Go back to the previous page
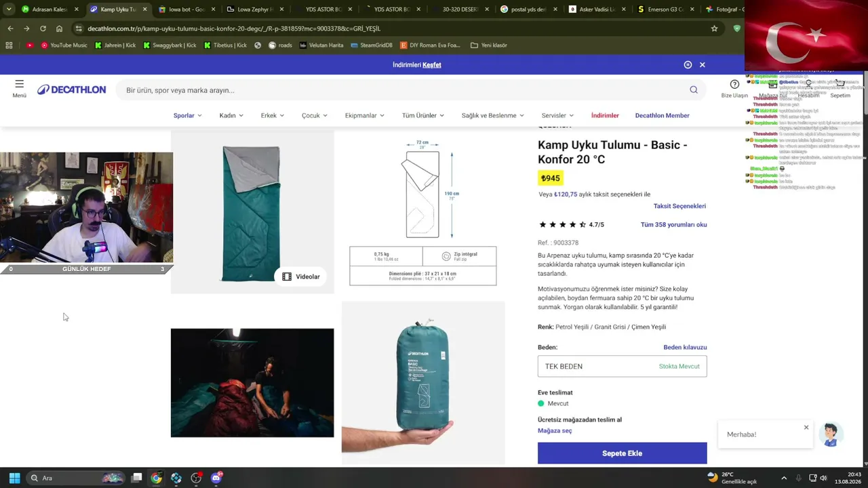 (x=10, y=28)
